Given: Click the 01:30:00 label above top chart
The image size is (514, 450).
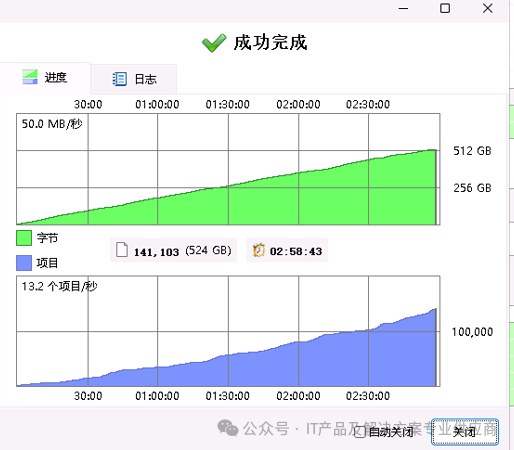Looking at the screenshot, I should coord(228,105).
